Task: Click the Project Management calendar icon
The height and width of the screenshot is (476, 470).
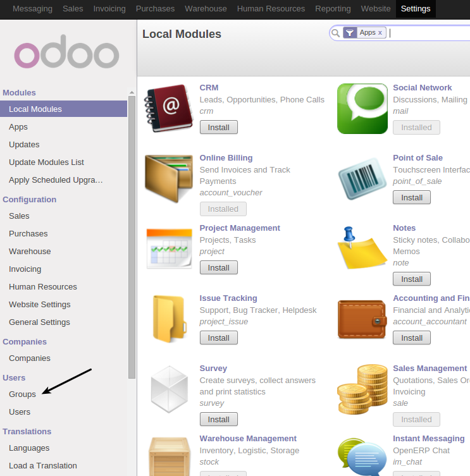Action: (169, 248)
